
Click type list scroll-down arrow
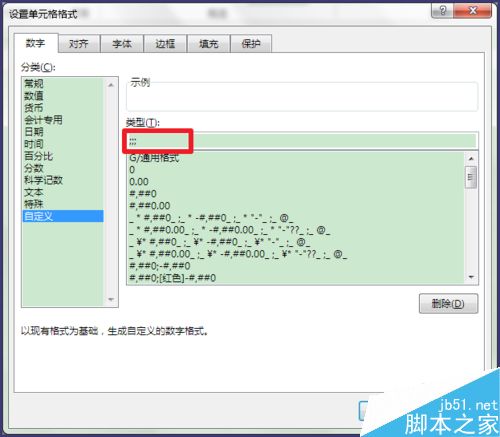point(471,277)
